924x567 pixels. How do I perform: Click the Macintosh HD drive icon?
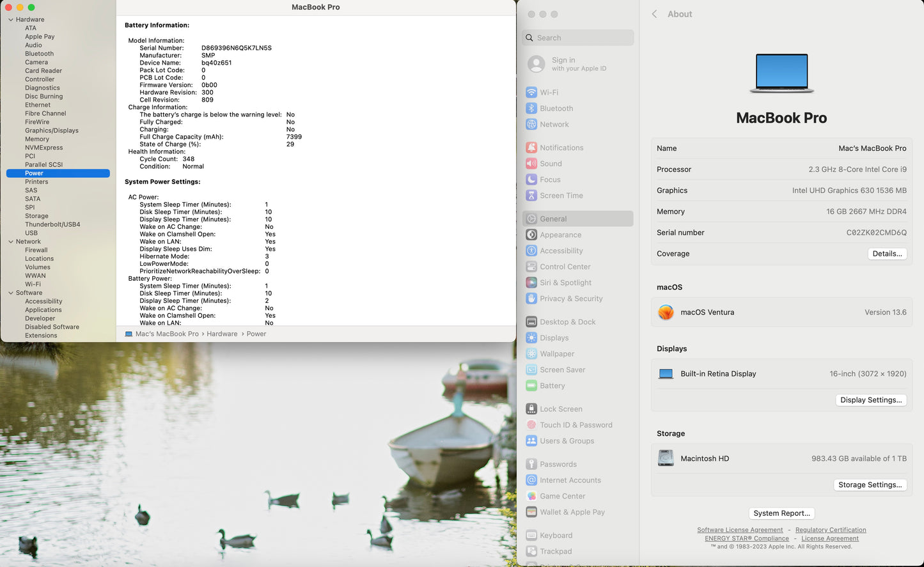coord(666,458)
